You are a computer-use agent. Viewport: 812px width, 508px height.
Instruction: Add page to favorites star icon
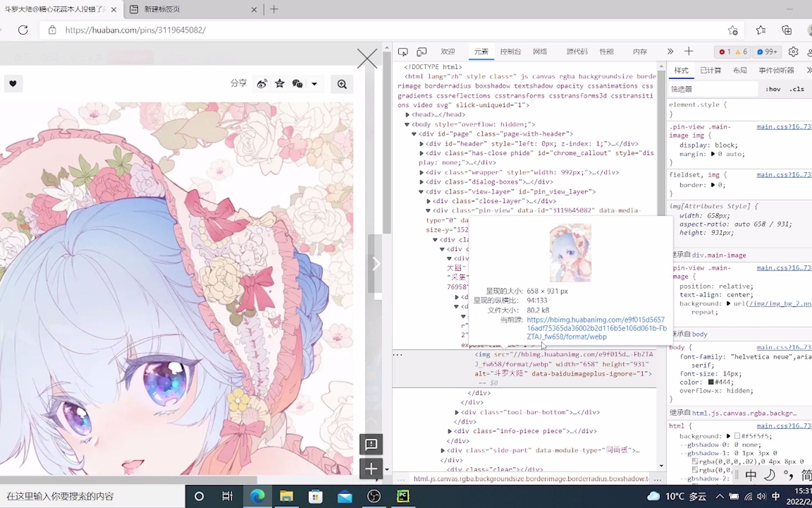pos(733,30)
